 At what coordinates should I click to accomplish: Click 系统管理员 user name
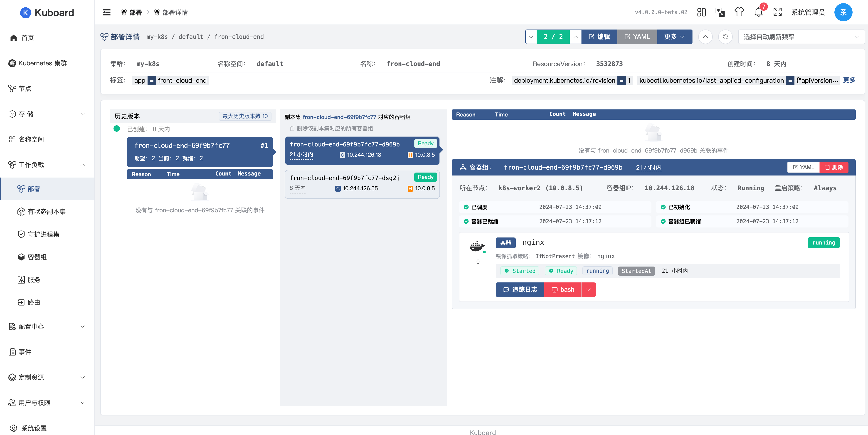click(x=808, y=12)
